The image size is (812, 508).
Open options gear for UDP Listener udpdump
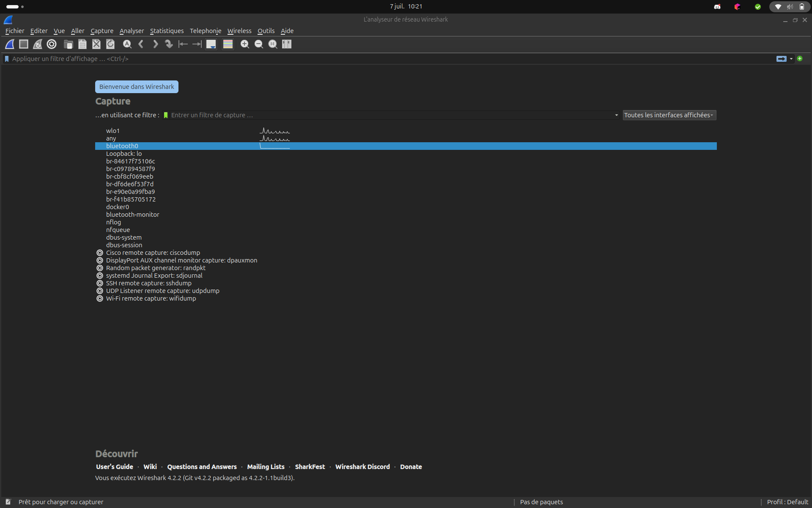coord(100,291)
